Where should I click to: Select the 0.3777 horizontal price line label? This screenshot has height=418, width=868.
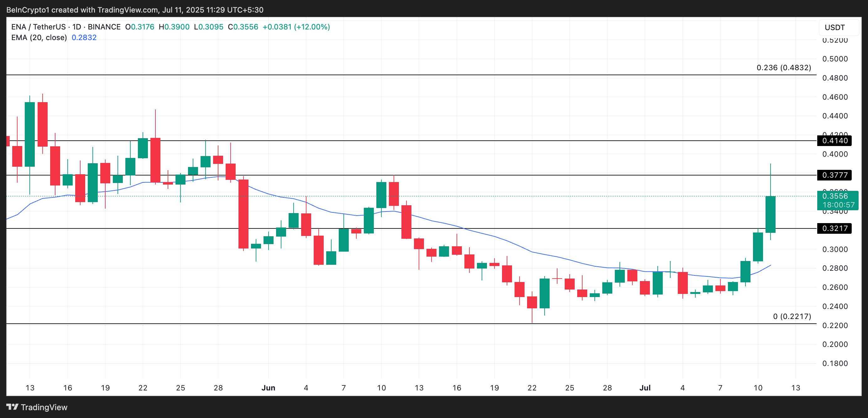(835, 175)
